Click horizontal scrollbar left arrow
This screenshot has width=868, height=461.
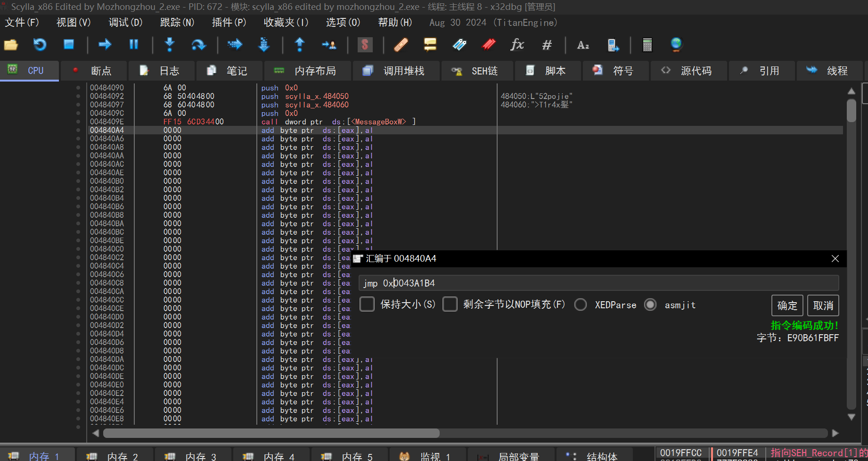click(x=96, y=433)
